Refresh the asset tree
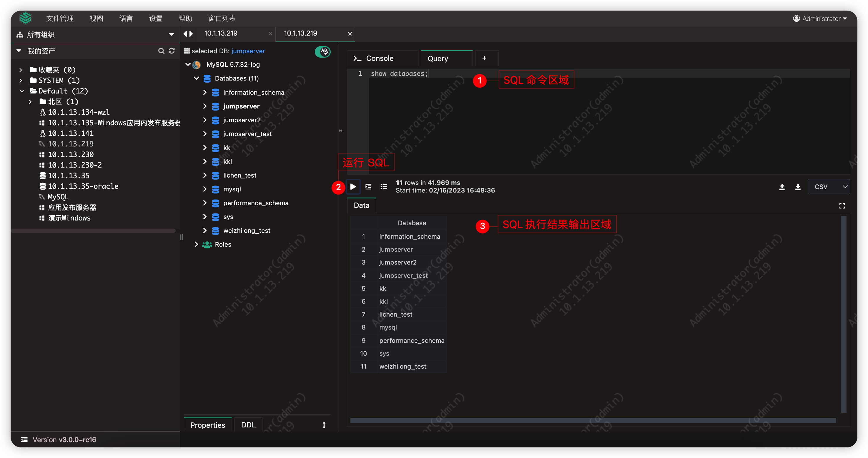 point(172,51)
